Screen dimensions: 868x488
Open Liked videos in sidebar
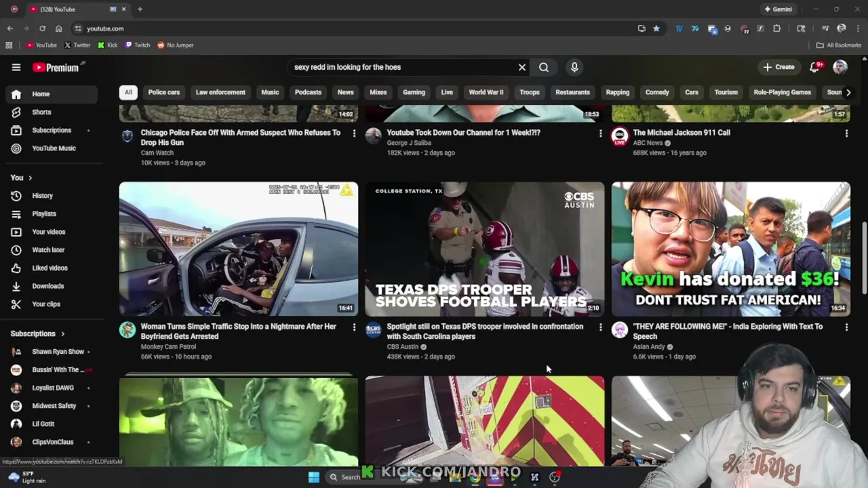pos(53,268)
